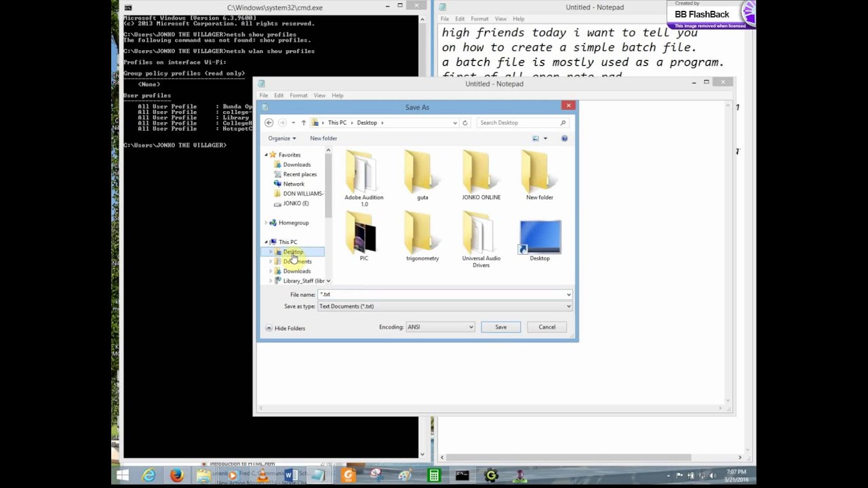The image size is (868, 488).
Task: Click the Save button
Action: click(500, 327)
